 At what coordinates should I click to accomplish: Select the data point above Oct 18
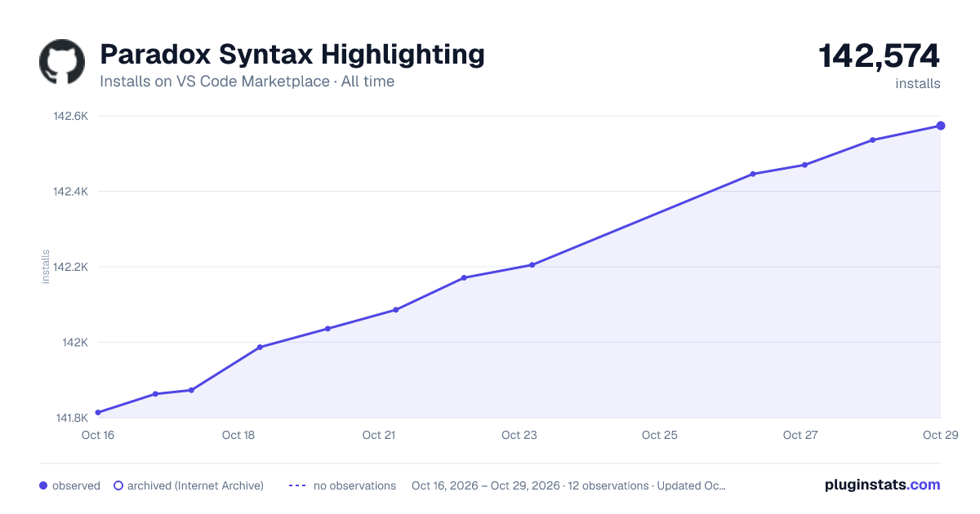tap(260, 348)
